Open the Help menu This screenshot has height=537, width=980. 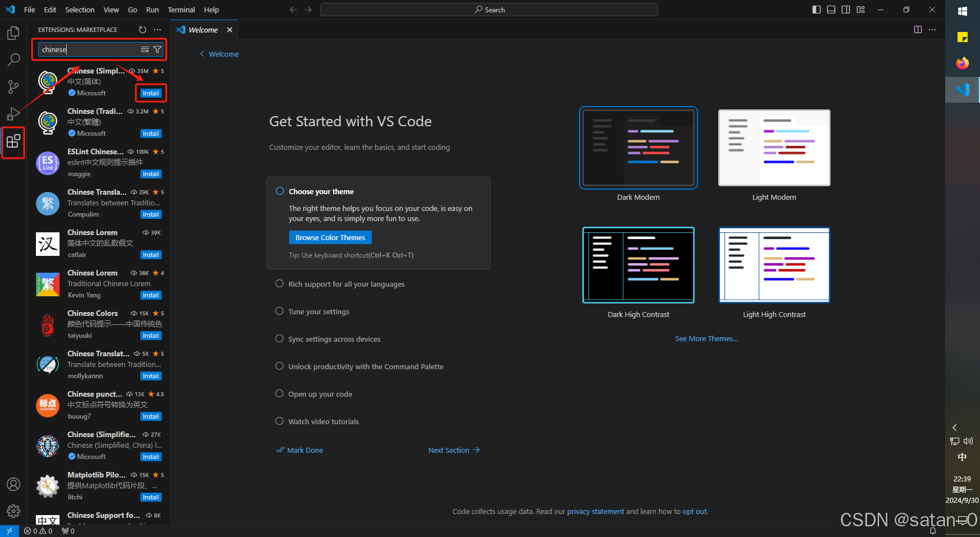click(212, 10)
